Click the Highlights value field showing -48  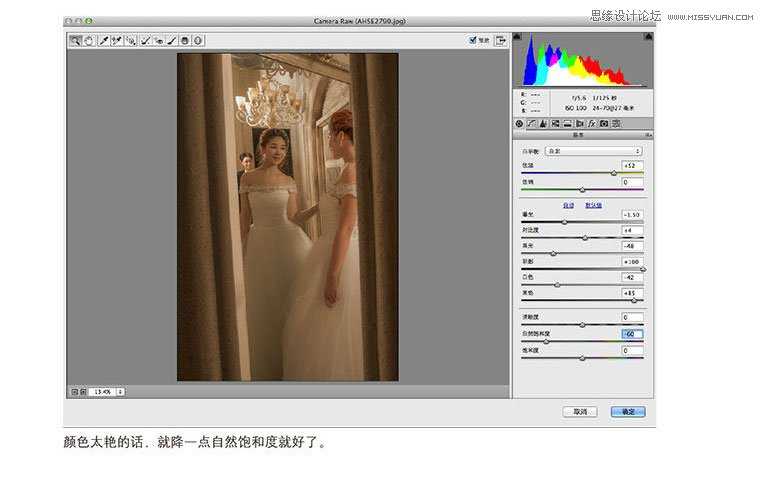click(x=632, y=246)
